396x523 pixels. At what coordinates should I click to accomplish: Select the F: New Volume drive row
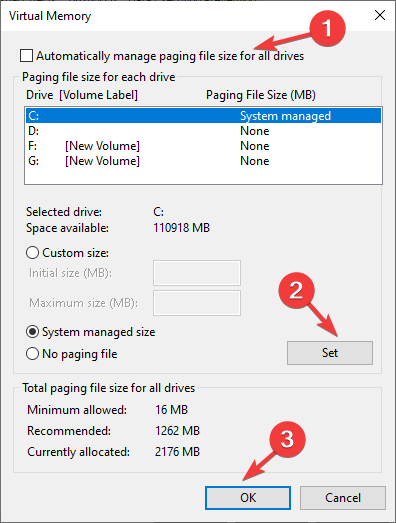tap(203, 146)
